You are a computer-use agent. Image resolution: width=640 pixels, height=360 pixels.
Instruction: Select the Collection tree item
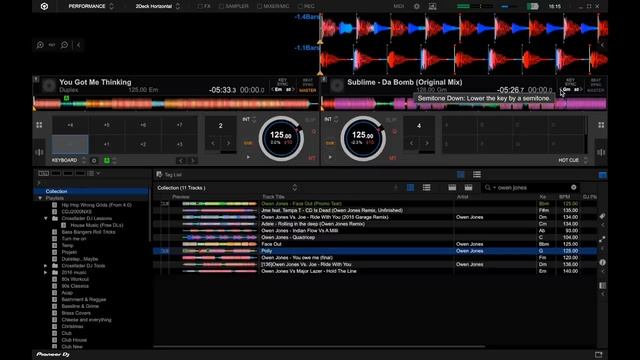[x=56, y=191]
